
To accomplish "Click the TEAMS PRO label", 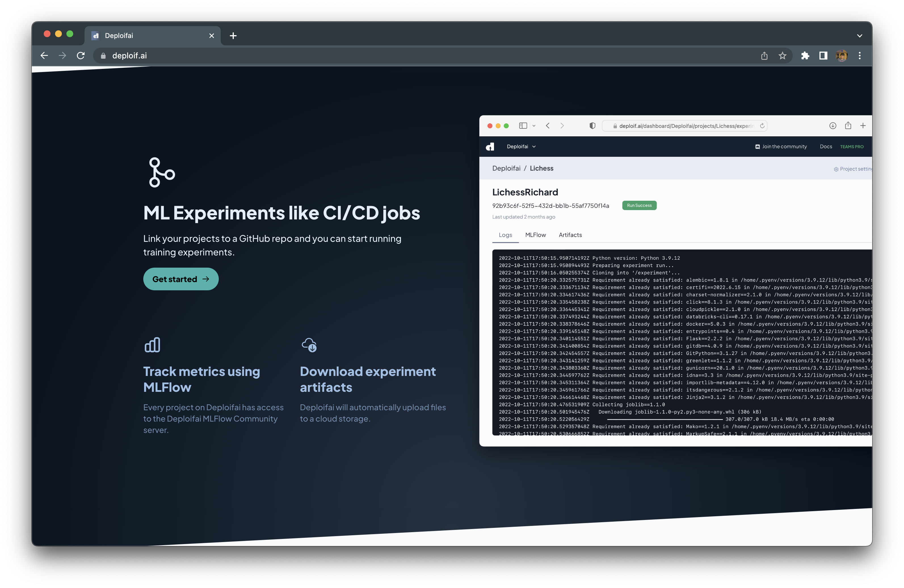I will (852, 147).
